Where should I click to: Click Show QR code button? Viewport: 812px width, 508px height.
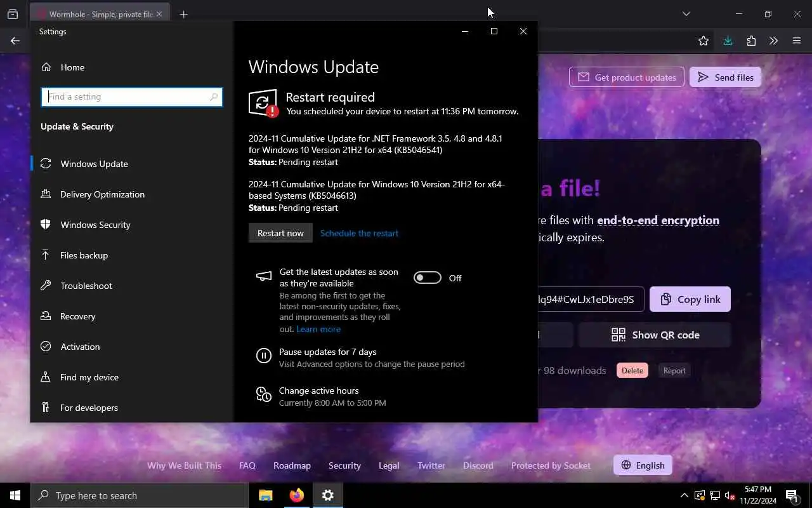tap(655, 335)
